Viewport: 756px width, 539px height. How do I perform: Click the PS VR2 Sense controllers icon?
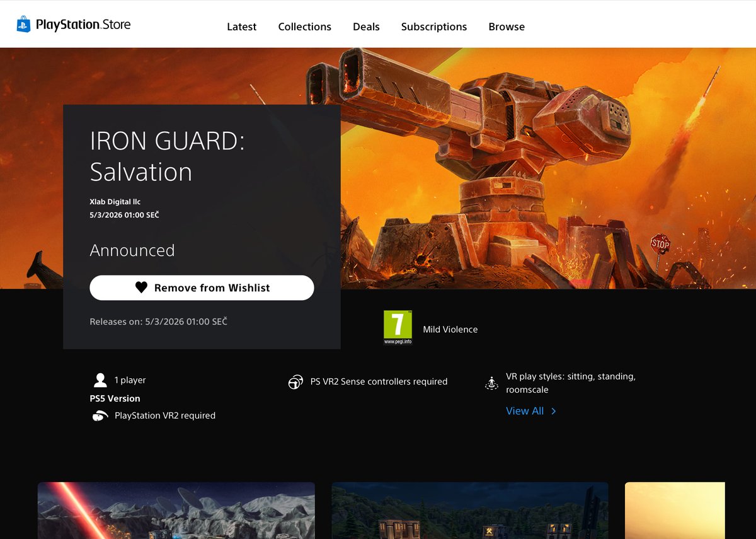(295, 382)
